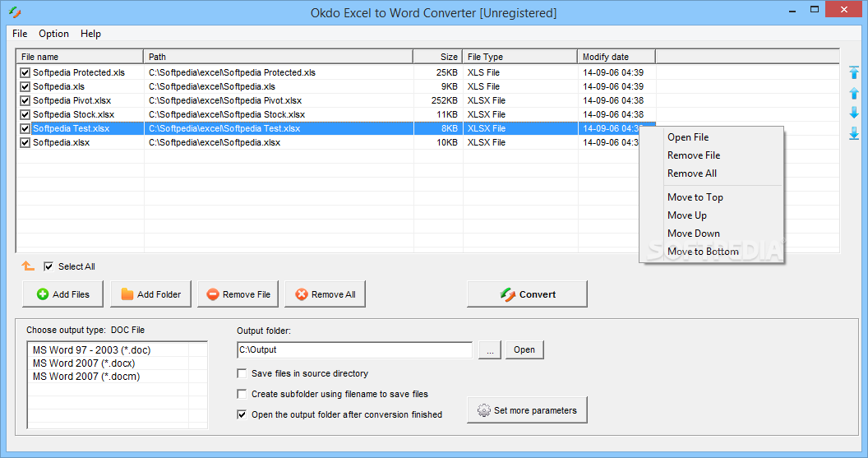This screenshot has width=868, height=458.
Task: Click the Add Folder button
Action: click(x=150, y=294)
